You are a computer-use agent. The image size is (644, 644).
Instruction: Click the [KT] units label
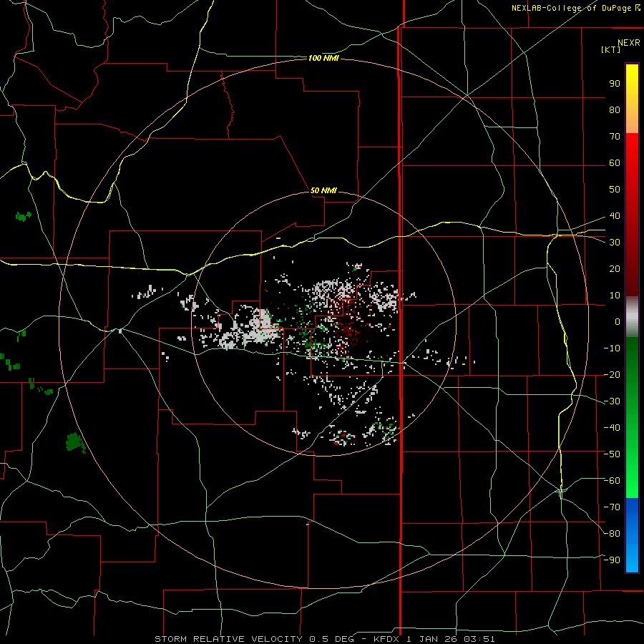click(x=611, y=49)
